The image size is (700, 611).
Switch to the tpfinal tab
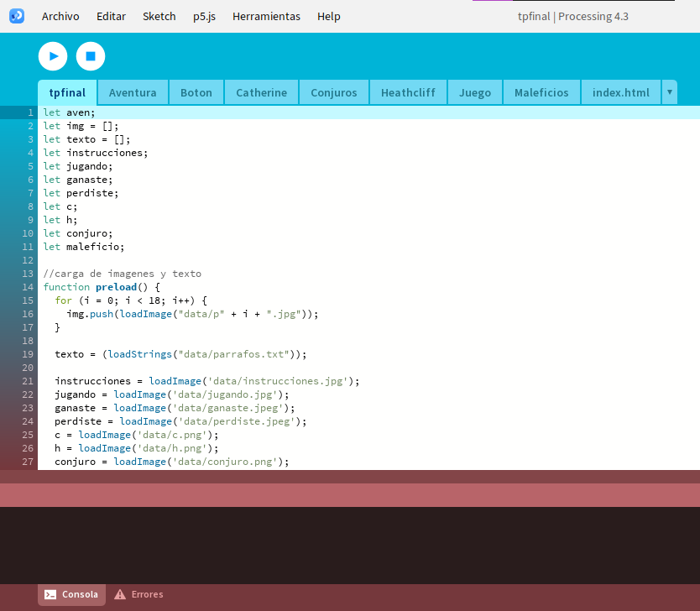coord(67,92)
